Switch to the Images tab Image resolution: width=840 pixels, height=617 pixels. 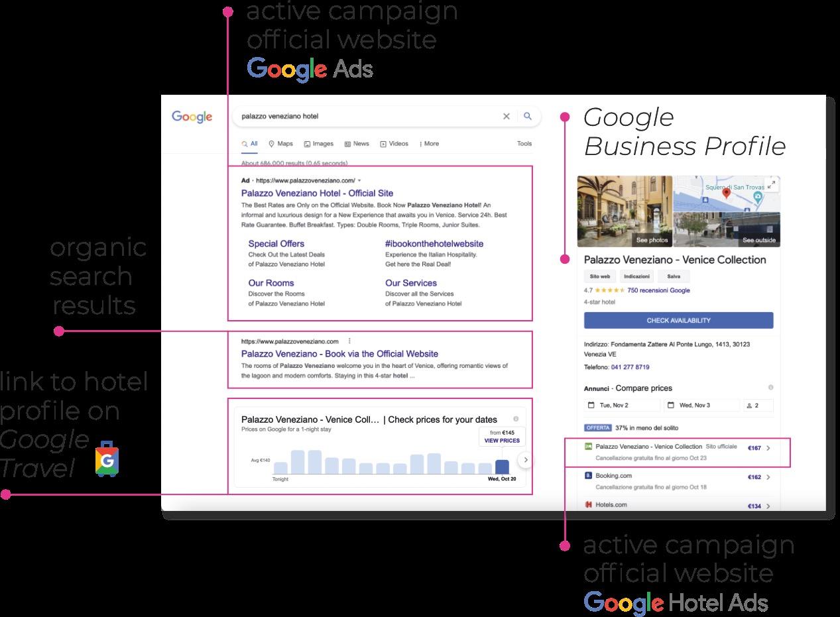click(x=318, y=144)
